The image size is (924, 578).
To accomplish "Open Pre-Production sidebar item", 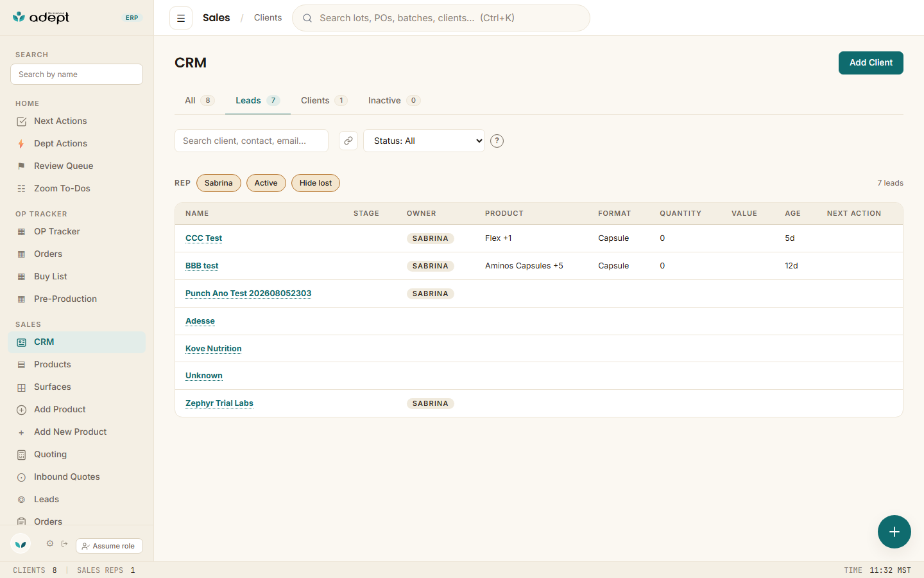I will pos(77,299).
